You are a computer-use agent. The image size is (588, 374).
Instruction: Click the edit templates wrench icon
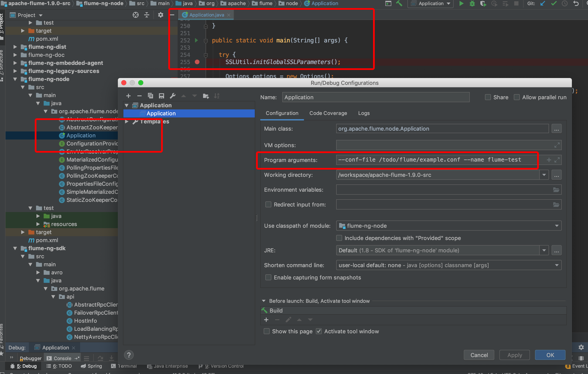click(173, 96)
